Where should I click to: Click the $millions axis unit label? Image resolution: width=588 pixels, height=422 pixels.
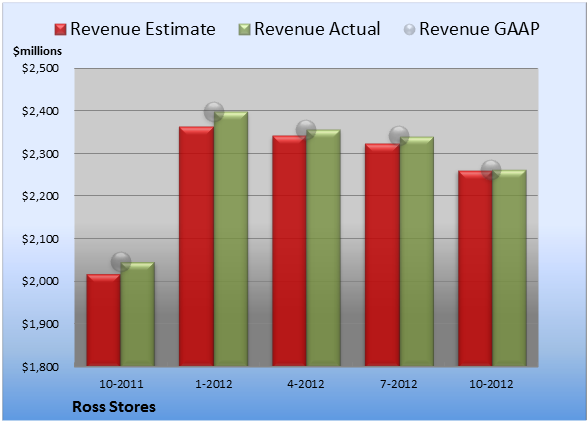(x=38, y=51)
